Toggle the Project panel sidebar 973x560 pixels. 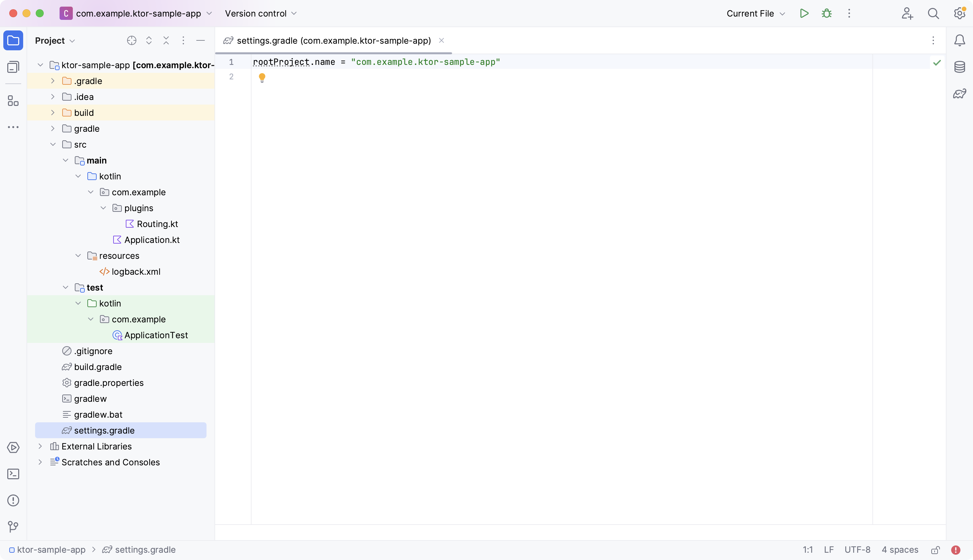[x=13, y=41]
